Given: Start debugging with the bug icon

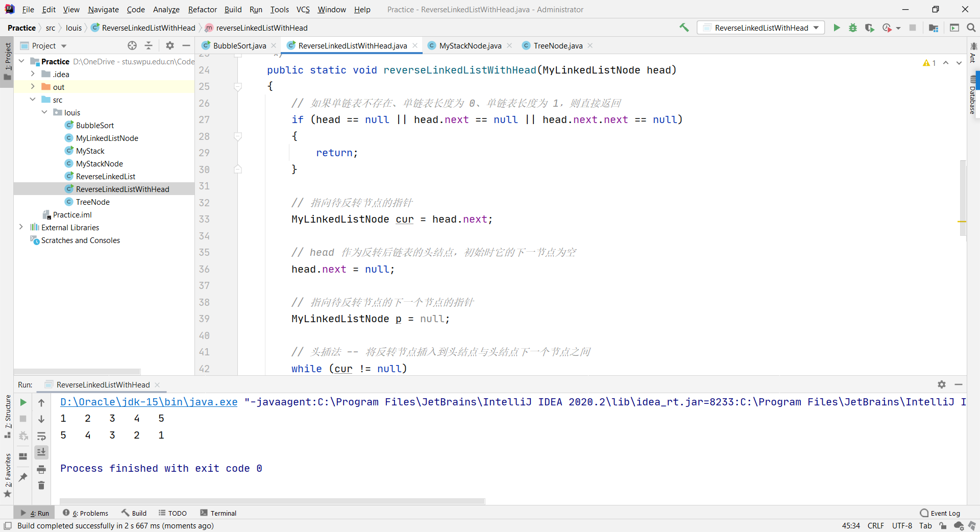Looking at the screenshot, I should point(853,28).
